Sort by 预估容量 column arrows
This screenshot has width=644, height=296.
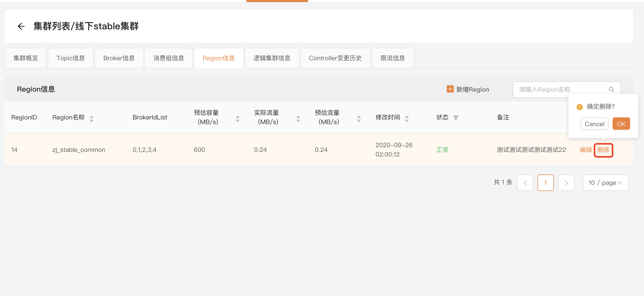point(238,118)
